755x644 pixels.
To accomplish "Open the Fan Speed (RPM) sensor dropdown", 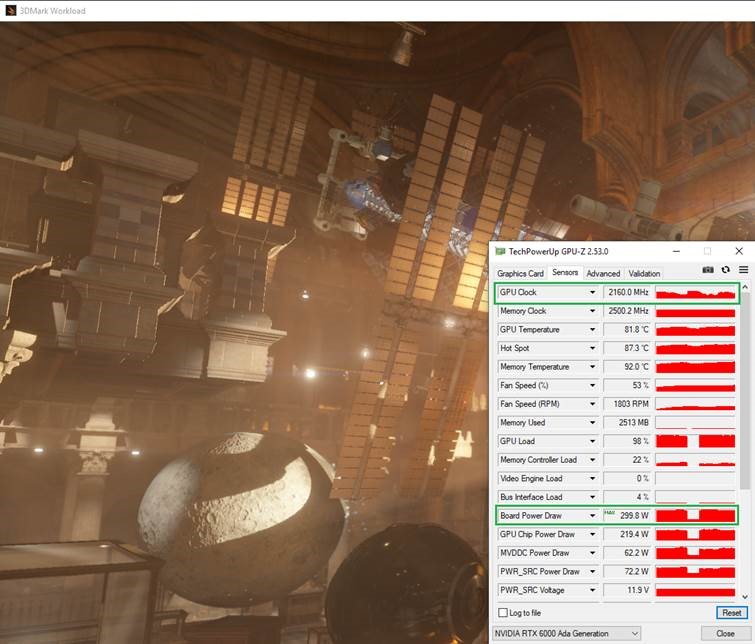I will click(592, 404).
